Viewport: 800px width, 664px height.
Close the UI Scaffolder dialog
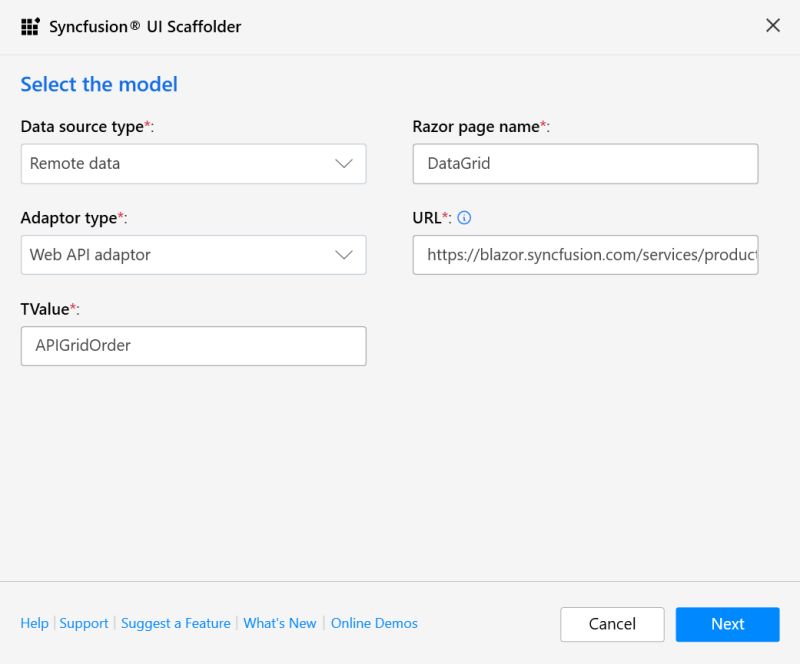tap(772, 26)
